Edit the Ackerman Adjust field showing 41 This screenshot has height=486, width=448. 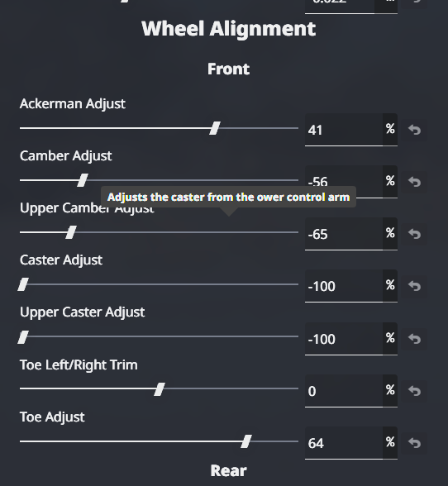coord(344,130)
